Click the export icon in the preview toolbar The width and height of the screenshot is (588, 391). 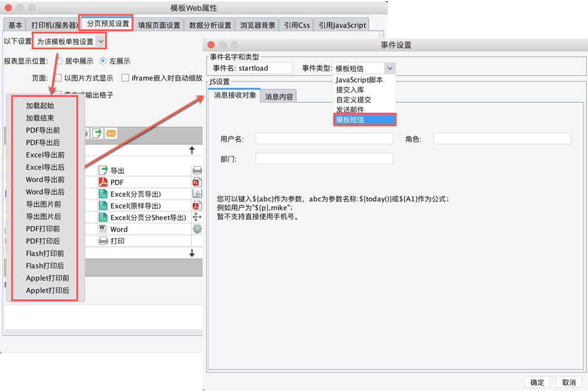point(97,133)
